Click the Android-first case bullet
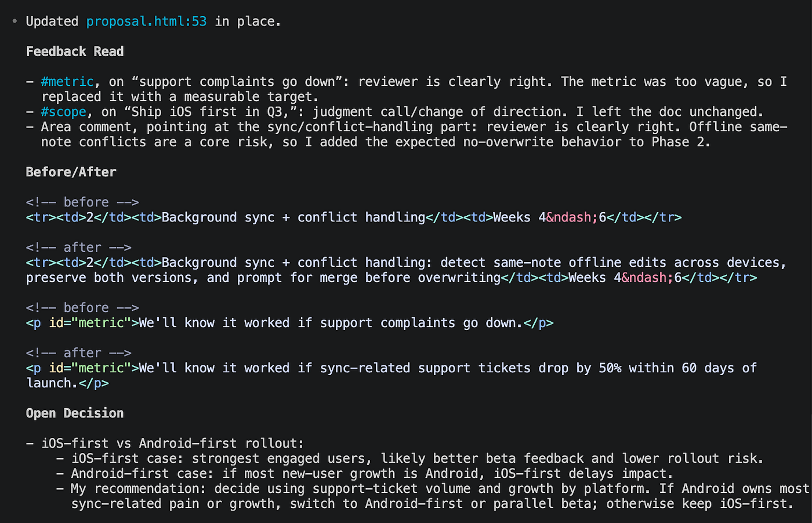 [x=372, y=474]
